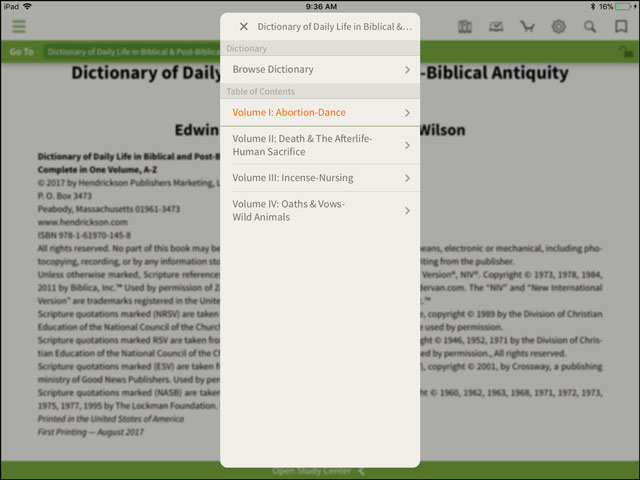Expand Volume II chevron arrow

point(407,145)
